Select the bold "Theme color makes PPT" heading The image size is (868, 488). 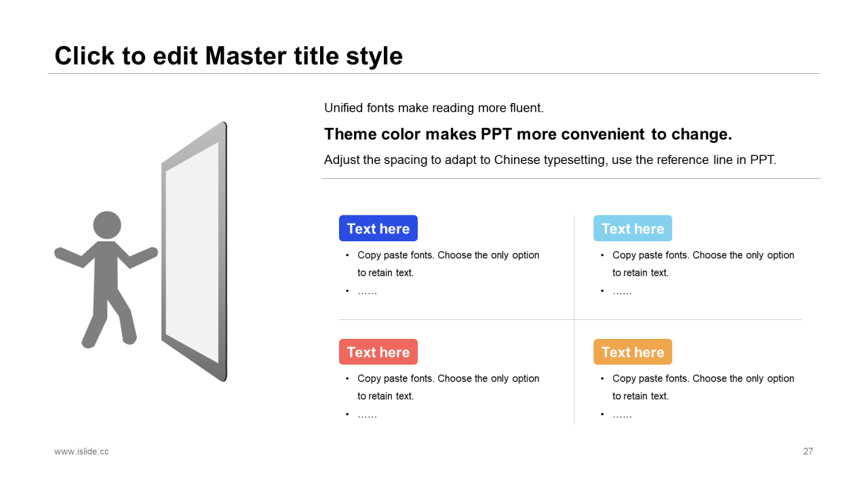click(528, 134)
